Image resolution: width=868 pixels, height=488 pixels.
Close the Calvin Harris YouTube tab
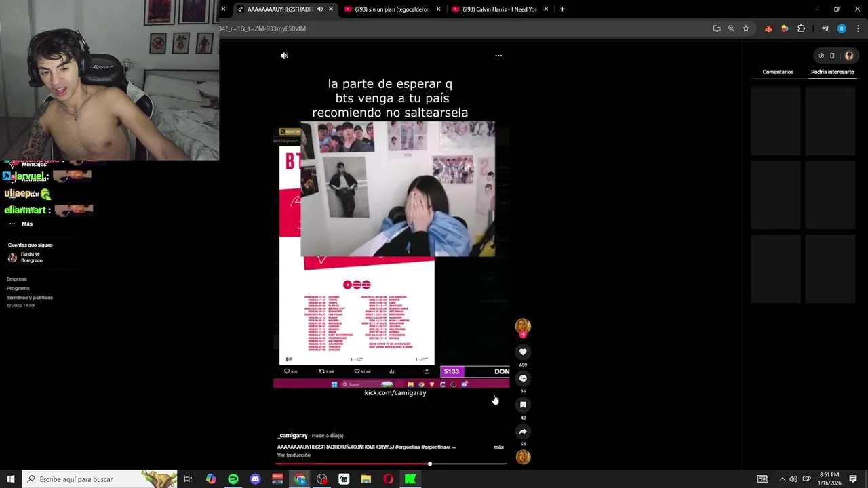pos(546,9)
